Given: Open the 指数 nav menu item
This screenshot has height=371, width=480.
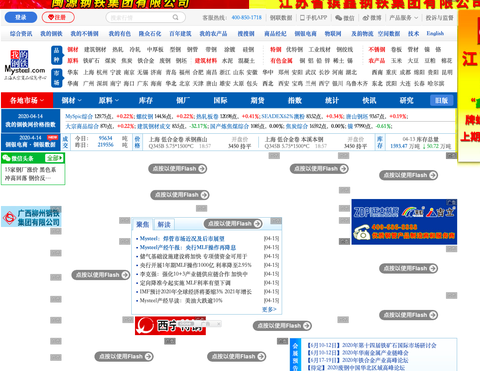Looking at the screenshot, I should coord(295,100).
